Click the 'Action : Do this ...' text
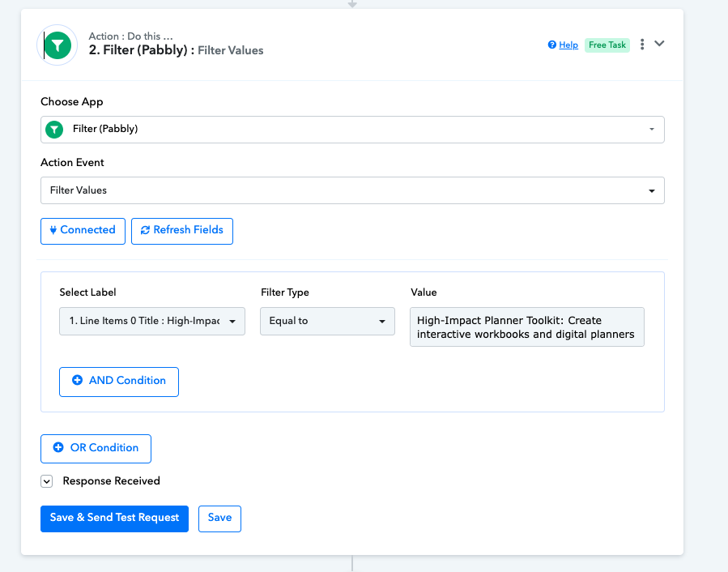This screenshot has height=572, width=728. click(131, 36)
